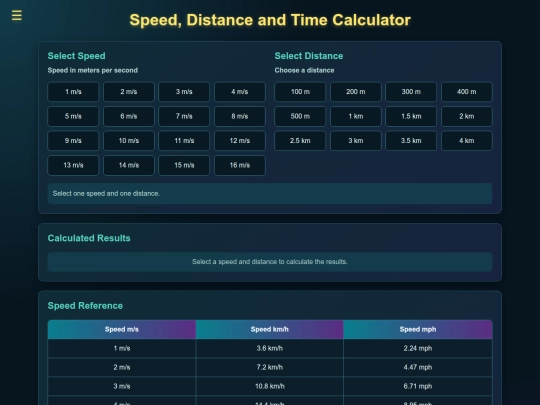Choose the 10 m/s speed button
This screenshot has width=540, height=405.
coord(129,141)
